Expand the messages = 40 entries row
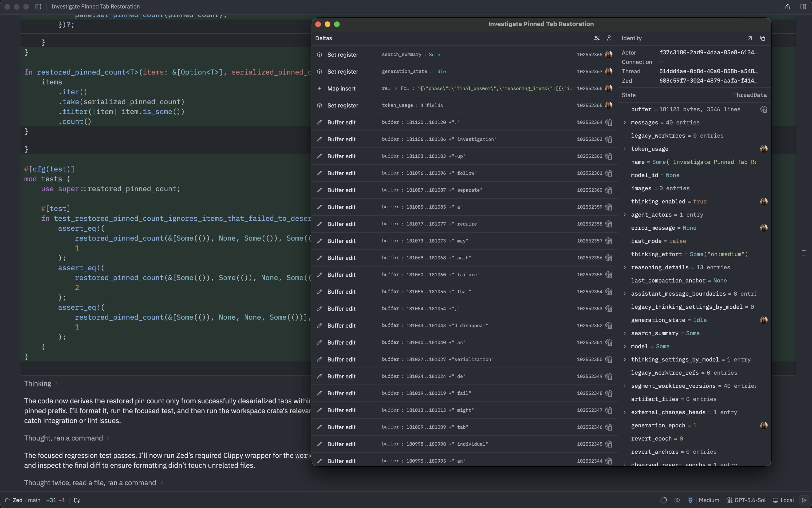 [x=625, y=123]
